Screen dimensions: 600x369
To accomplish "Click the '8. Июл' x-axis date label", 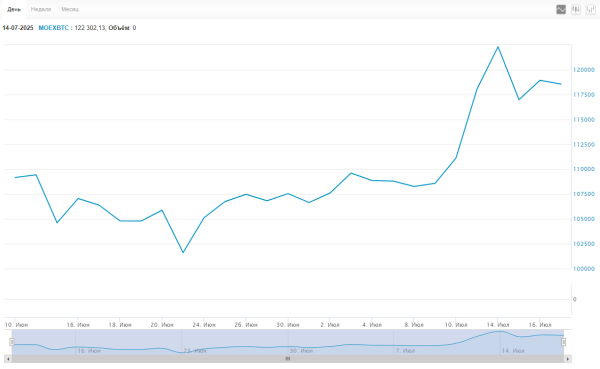I will click(x=414, y=325).
